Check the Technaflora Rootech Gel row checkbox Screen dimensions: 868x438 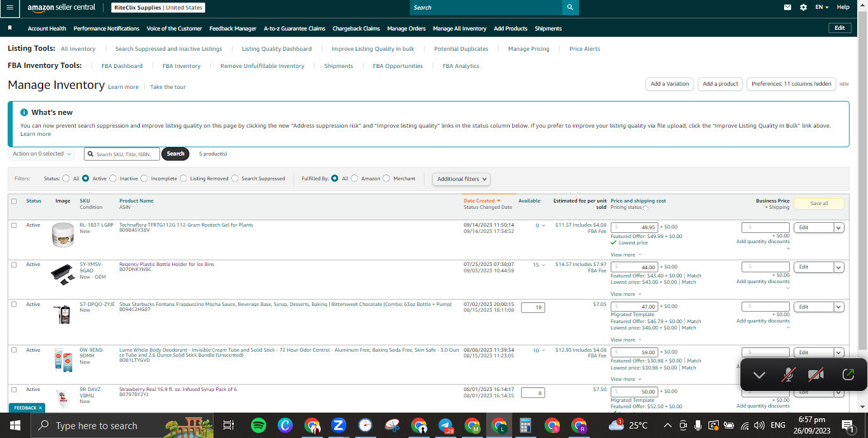pyautogui.click(x=14, y=225)
